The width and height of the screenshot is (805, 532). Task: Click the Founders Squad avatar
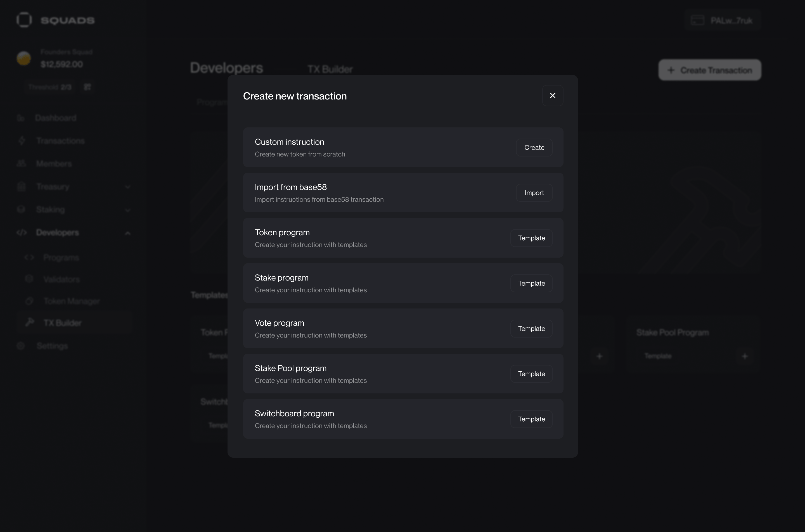click(24, 58)
